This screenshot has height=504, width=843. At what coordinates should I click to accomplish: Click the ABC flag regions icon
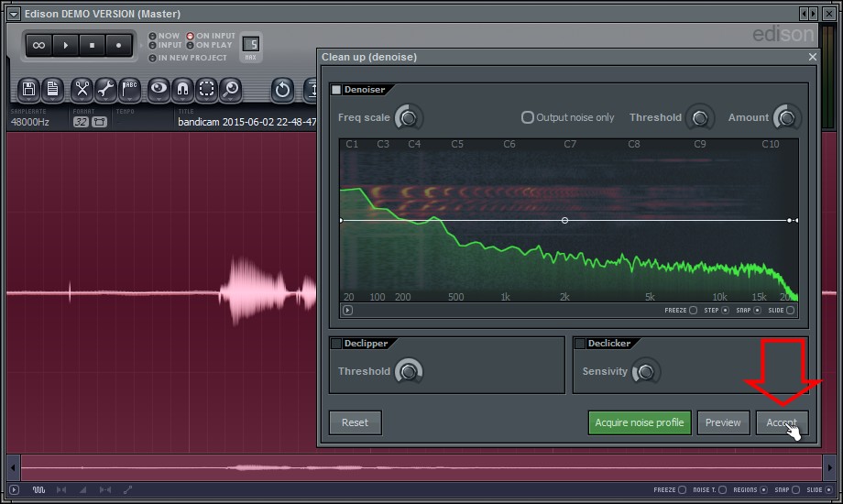coord(129,89)
